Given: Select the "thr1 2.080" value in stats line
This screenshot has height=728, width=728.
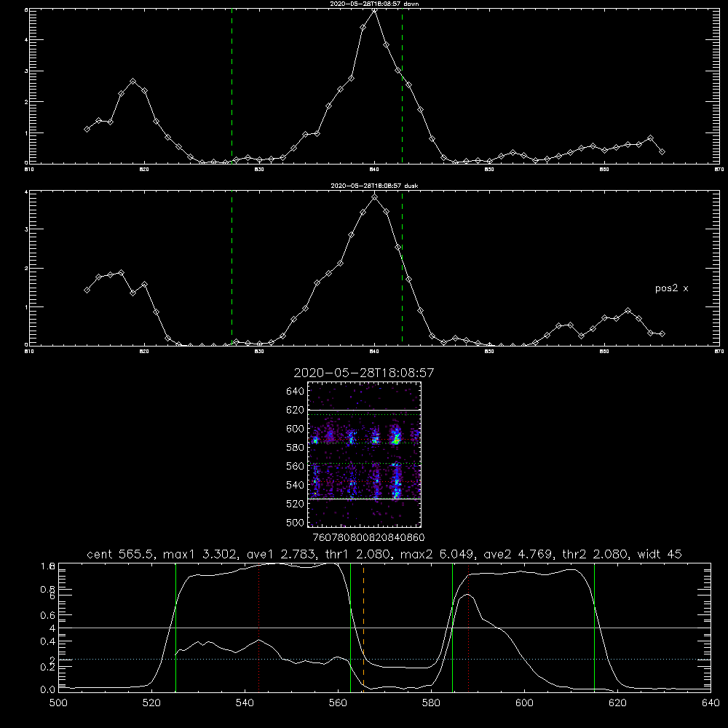Looking at the screenshot, I should (x=362, y=554).
